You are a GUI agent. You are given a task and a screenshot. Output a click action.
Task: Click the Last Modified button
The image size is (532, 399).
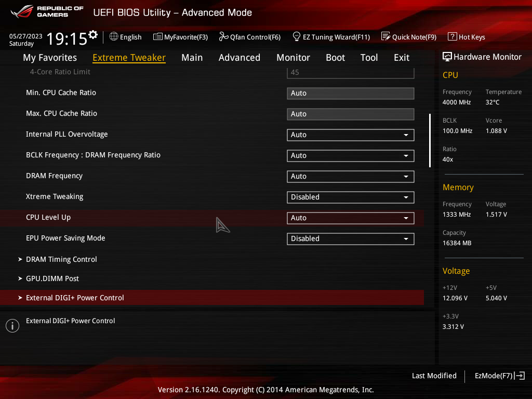pyautogui.click(x=434, y=376)
